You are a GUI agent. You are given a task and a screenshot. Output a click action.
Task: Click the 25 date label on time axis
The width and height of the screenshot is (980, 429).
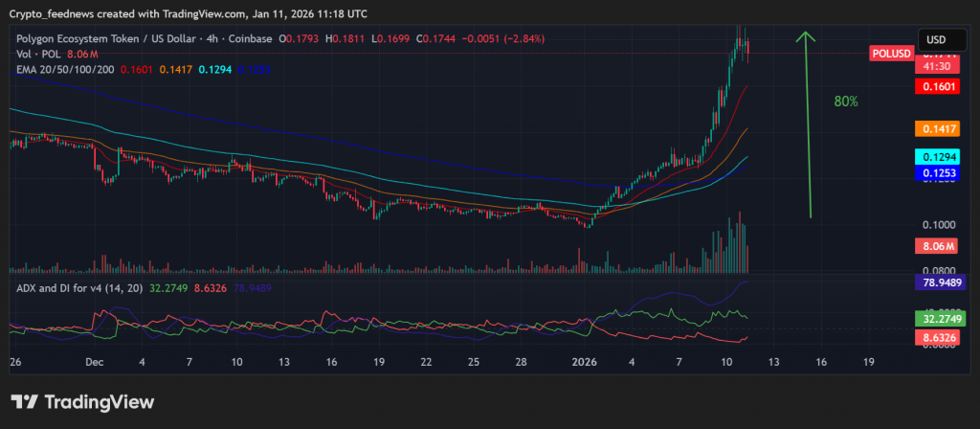[473, 362]
